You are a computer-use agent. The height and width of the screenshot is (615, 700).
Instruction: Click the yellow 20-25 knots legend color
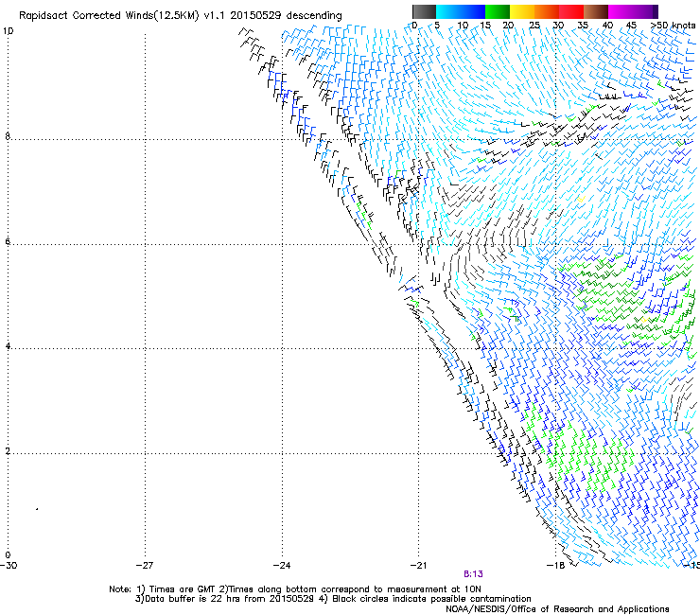(x=522, y=11)
